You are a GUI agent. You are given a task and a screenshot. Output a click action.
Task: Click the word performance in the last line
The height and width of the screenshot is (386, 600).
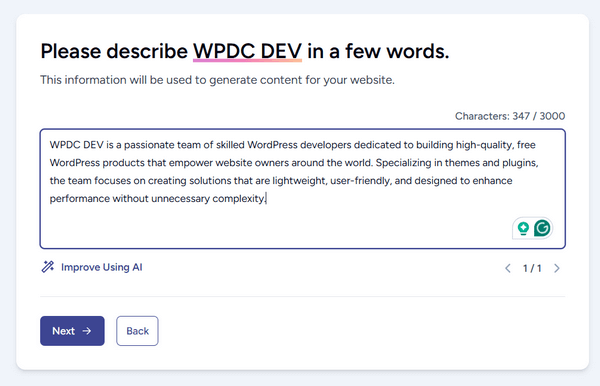click(80, 199)
